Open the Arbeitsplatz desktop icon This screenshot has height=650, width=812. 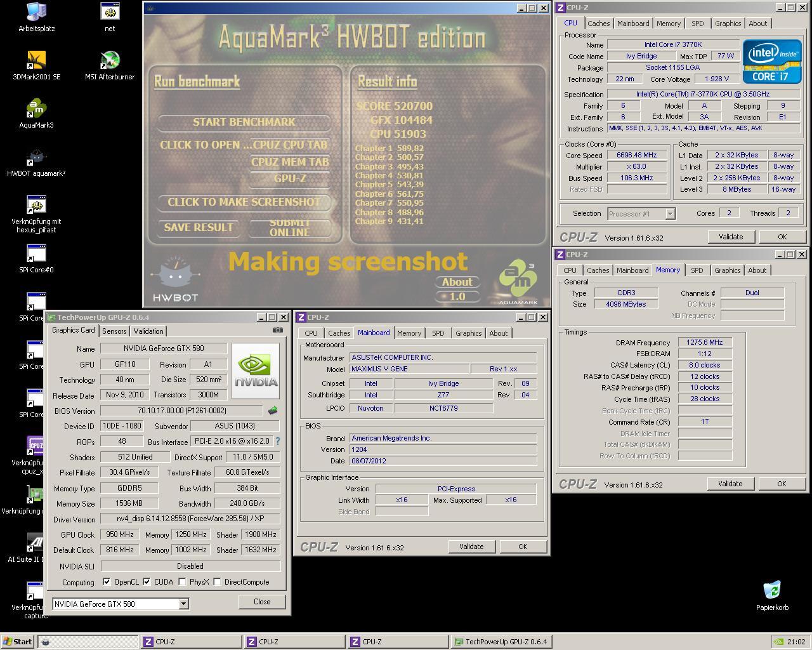36,17
